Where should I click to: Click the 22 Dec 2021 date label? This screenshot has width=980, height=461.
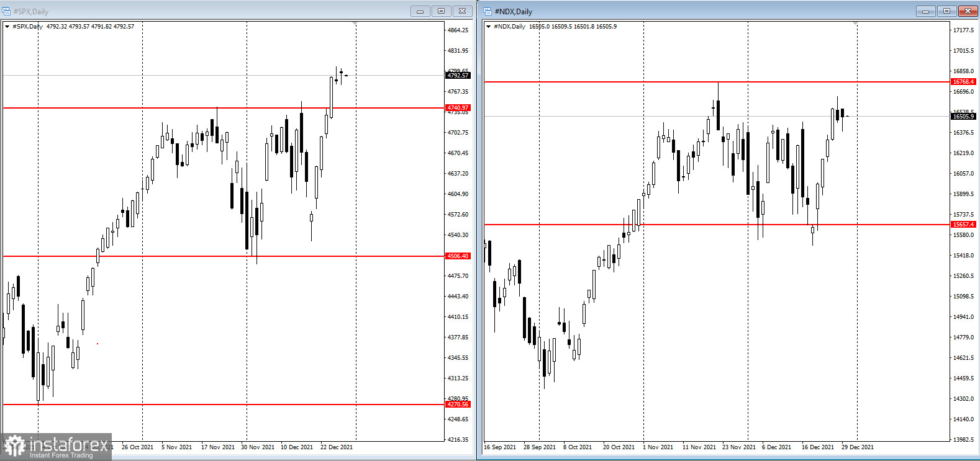click(337, 447)
